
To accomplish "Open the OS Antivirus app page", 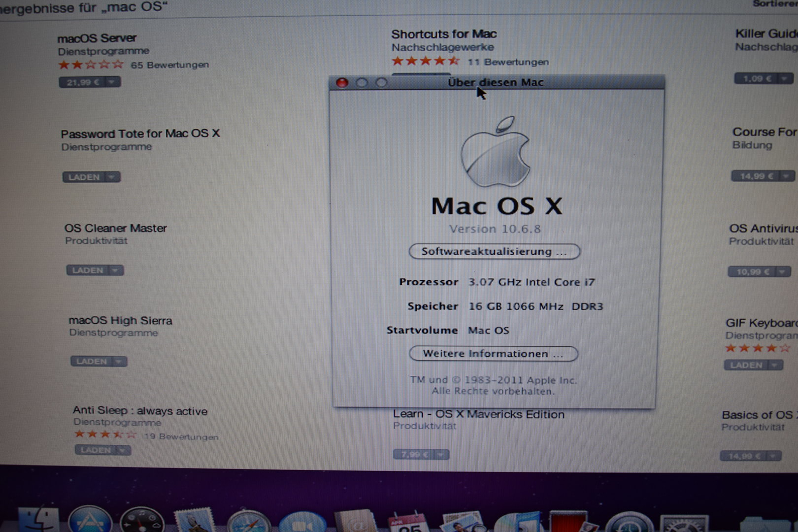I will [x=763, y=229].
